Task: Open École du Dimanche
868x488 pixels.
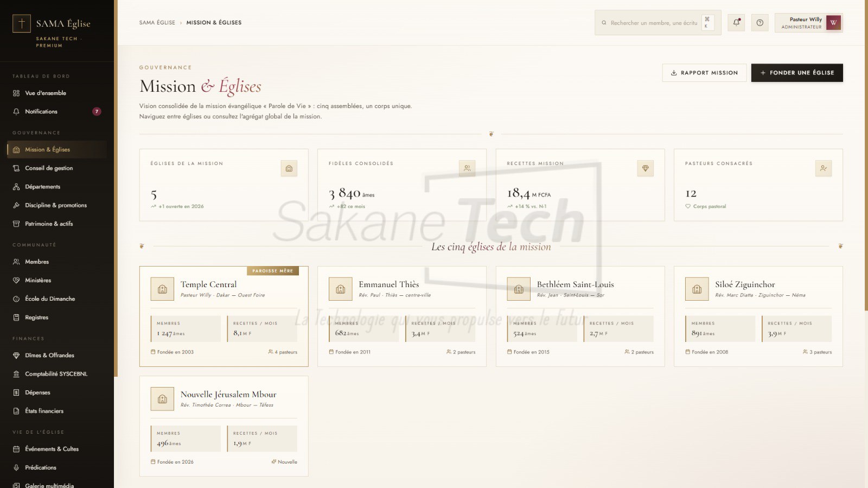Action: (57, 299)
